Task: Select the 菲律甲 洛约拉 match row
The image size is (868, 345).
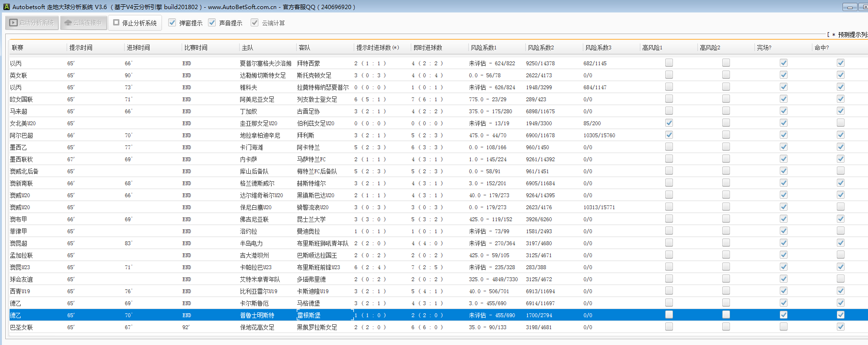Action: 248,231
